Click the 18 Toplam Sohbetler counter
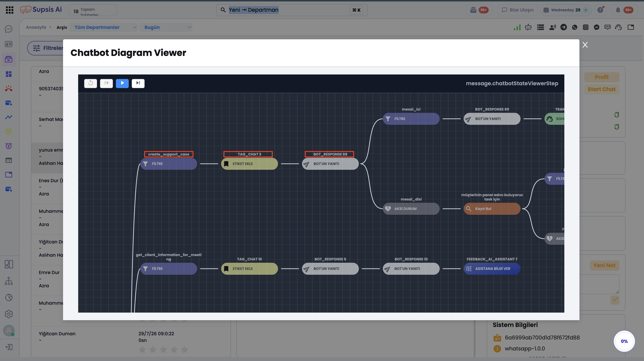This screenshot has height=361, width=644. [x=93, y=10]
